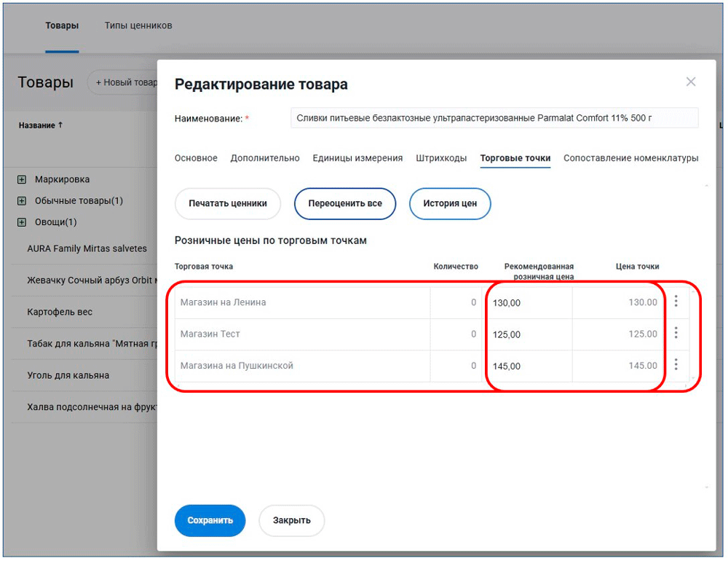Click the 130,00 recommended price field
Viewport: 728px width, 561px height.
click(x=529, y=302)
